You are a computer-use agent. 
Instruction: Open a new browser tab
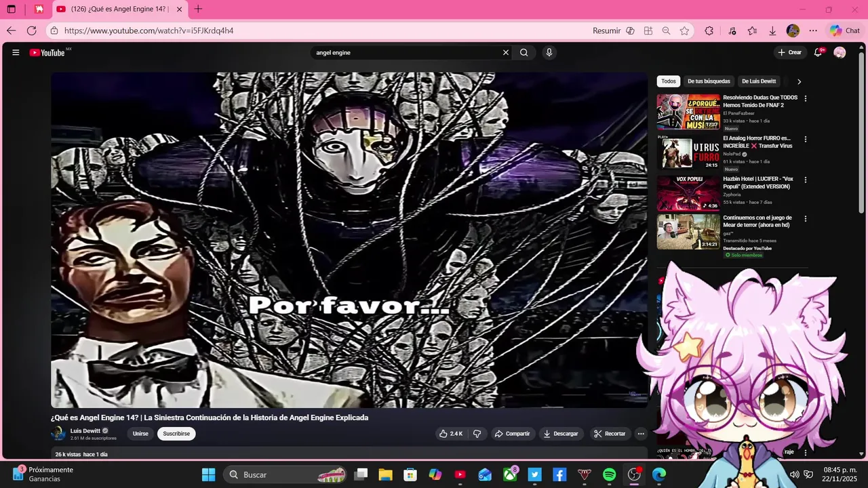point(198,9)
